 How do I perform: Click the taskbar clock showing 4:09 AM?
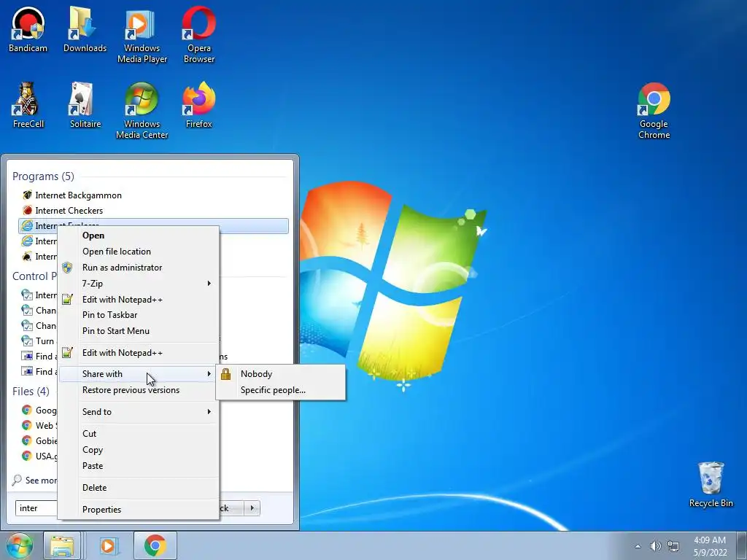[x=710, y=546]
